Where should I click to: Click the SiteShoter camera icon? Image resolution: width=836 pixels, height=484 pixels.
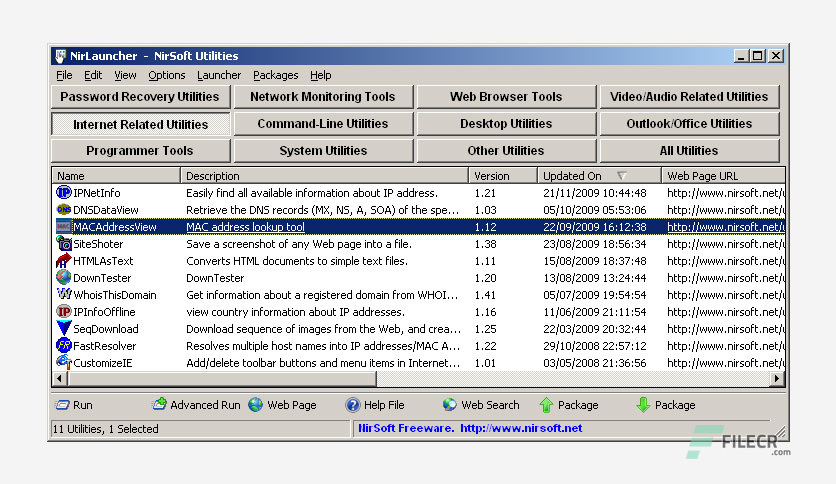[x=63, y=244]
